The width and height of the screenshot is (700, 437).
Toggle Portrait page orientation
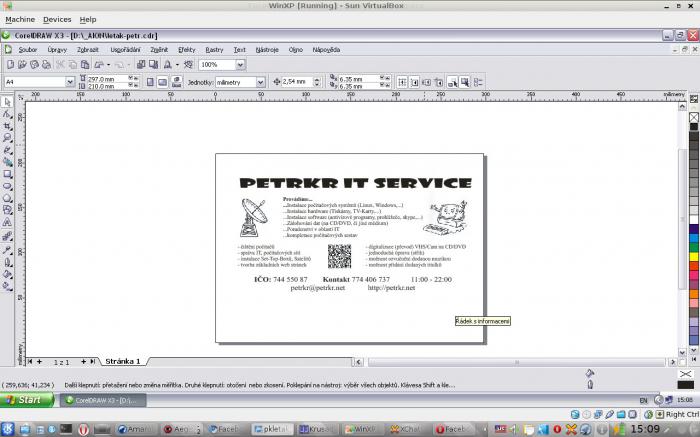[x=150, y=82]
